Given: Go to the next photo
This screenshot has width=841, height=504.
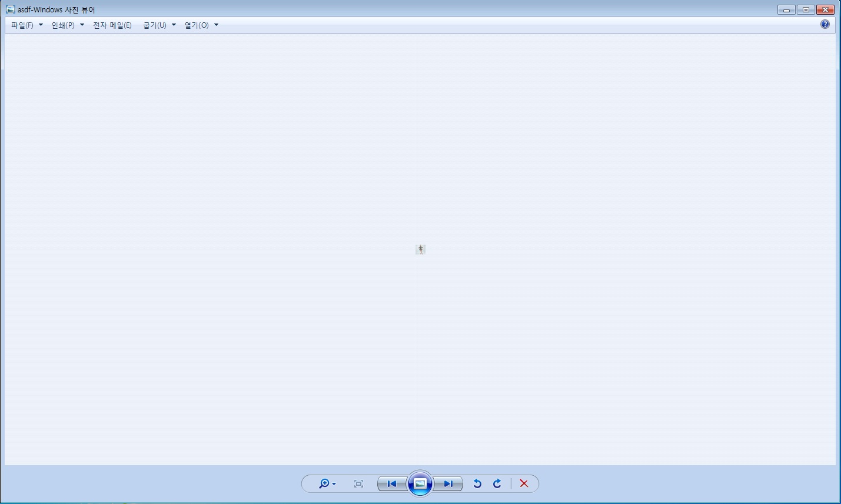Looking at the screenshot, I should click(448, 484).
